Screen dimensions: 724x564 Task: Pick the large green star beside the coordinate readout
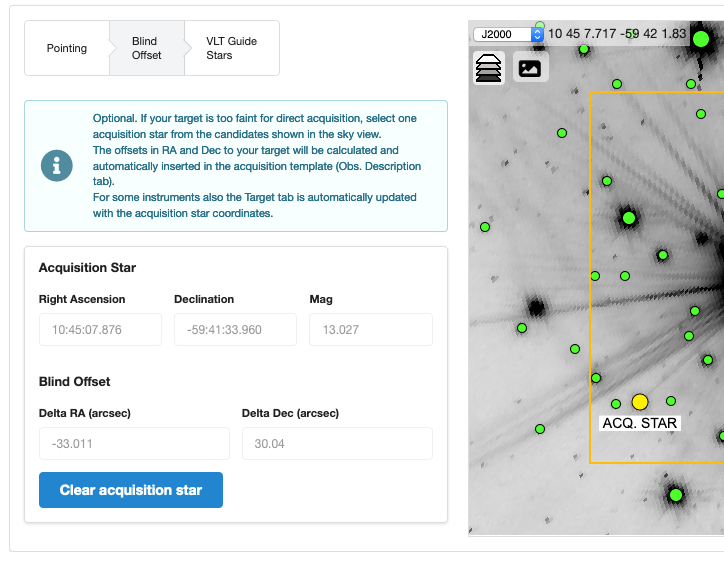pos(701,39)
